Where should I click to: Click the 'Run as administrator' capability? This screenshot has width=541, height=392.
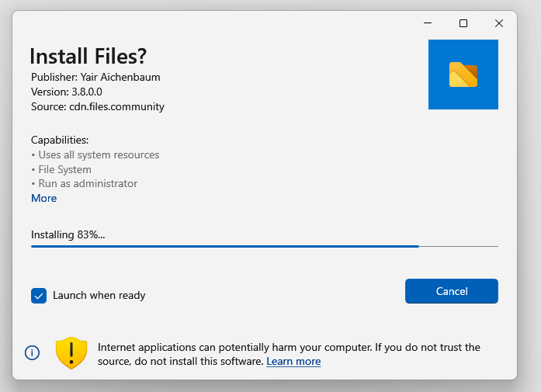tap(87, 184)
